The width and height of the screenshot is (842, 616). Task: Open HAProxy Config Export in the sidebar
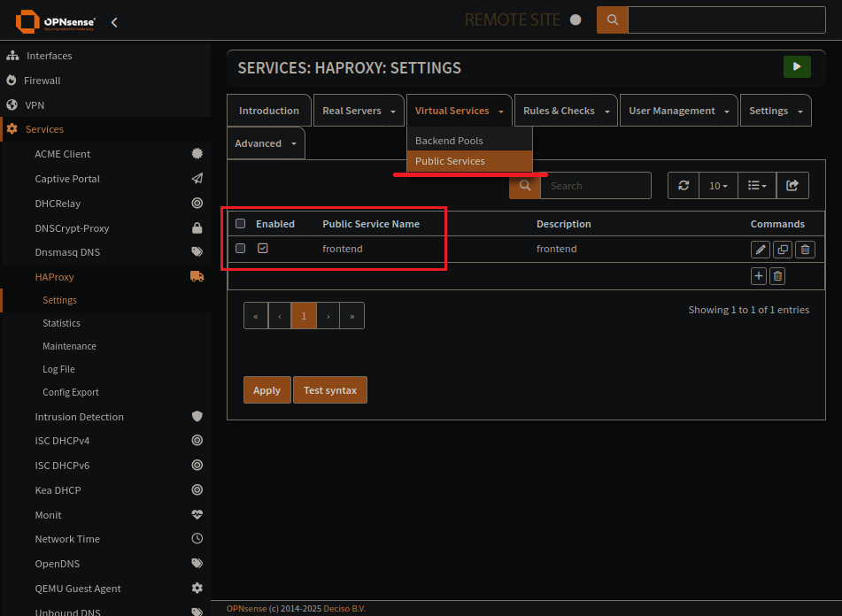(x=70, y=392)
